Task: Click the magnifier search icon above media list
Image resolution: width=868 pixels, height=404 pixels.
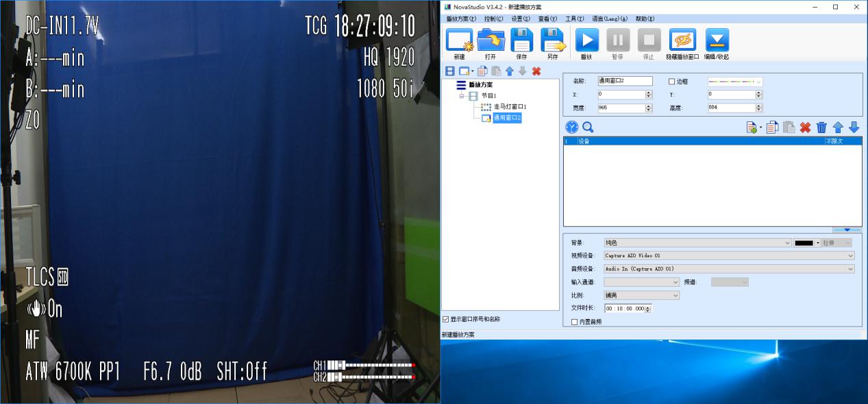Action: tap(588, 128)
